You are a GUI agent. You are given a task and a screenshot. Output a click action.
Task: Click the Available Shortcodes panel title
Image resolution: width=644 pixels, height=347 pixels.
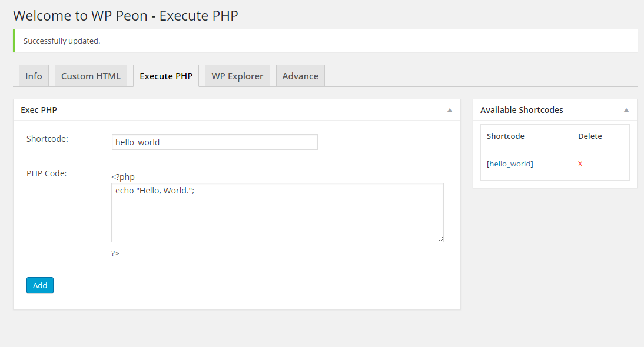tap(522, 110)
